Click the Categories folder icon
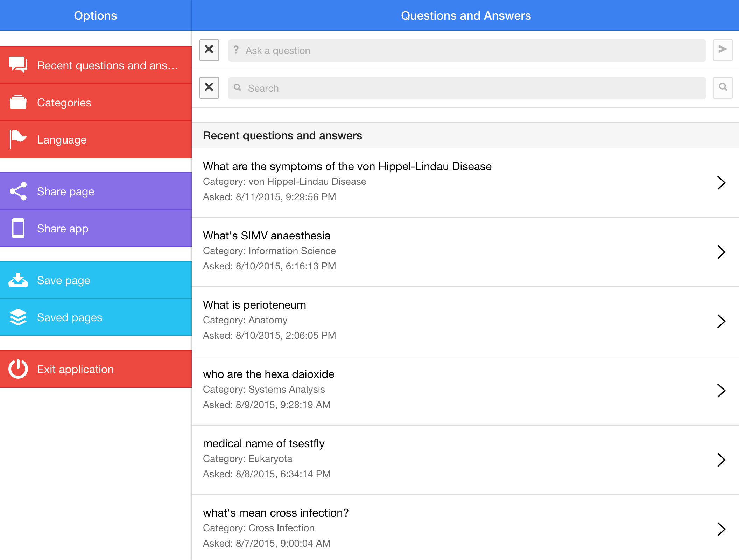The width and height of the screenshot is (739, 560). click(18, 102)
